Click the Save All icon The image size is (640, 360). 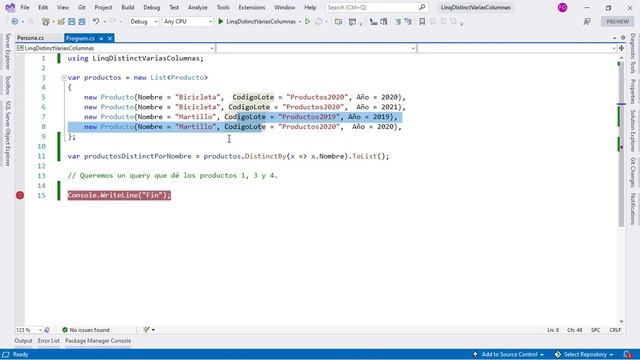click(x=82, y=22)
